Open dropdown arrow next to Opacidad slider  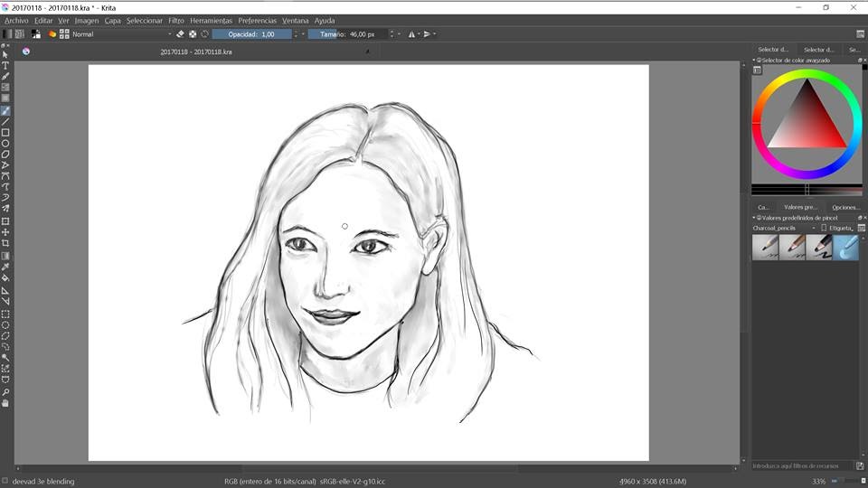point(303,34)
